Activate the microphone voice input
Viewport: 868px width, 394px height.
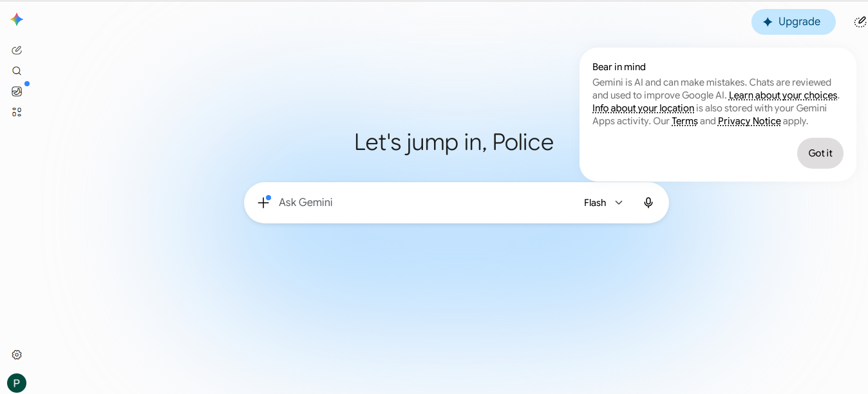pos(648,203)
